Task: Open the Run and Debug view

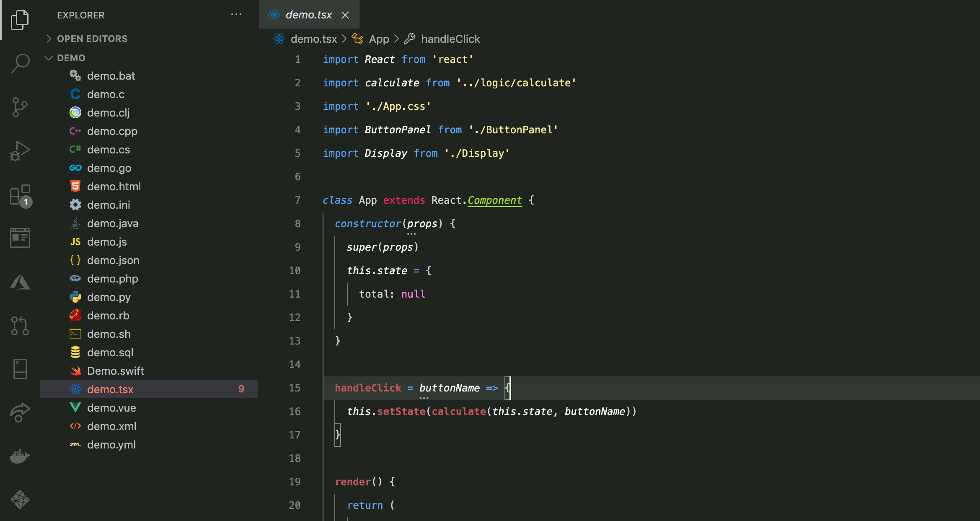Action: click(x=20, y=151)
